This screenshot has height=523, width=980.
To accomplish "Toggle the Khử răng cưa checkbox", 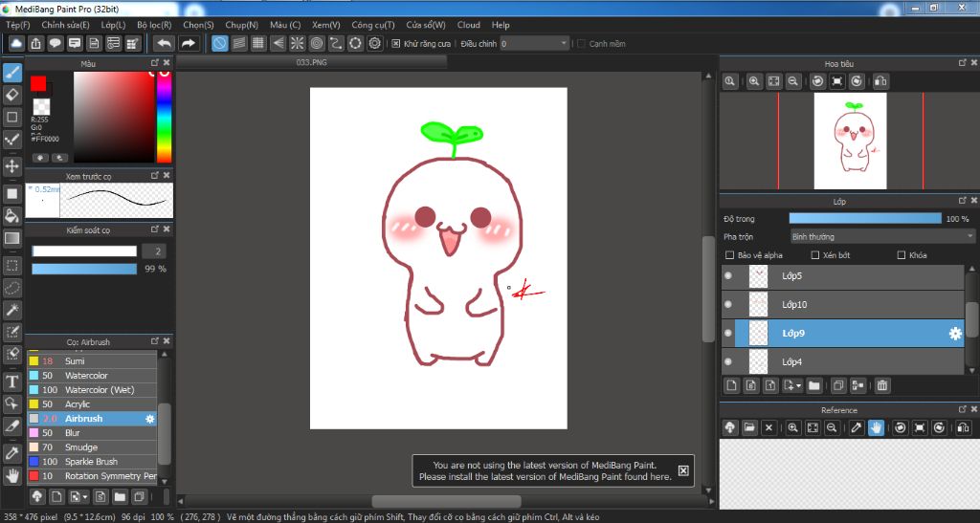I will click(395, 44).
